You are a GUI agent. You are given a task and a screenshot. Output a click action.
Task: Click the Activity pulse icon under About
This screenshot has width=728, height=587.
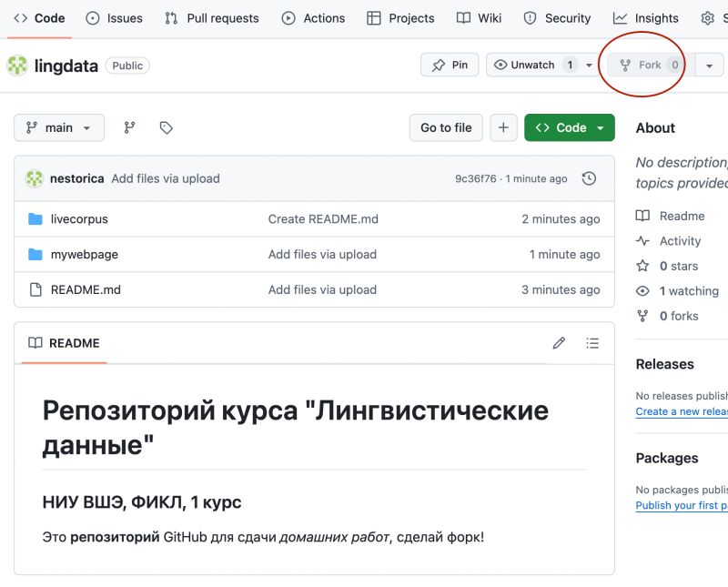[643, 241]
